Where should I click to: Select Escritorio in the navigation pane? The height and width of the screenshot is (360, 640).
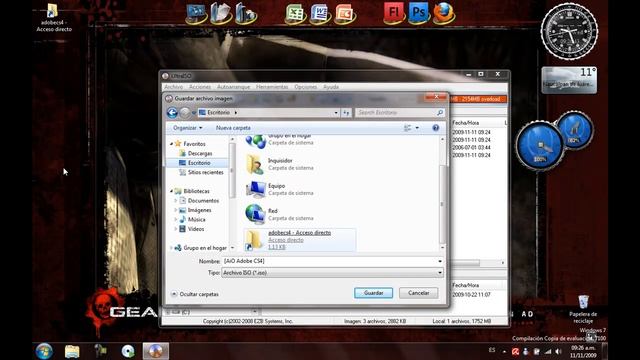pyautogui.click(x=199, y=163)
